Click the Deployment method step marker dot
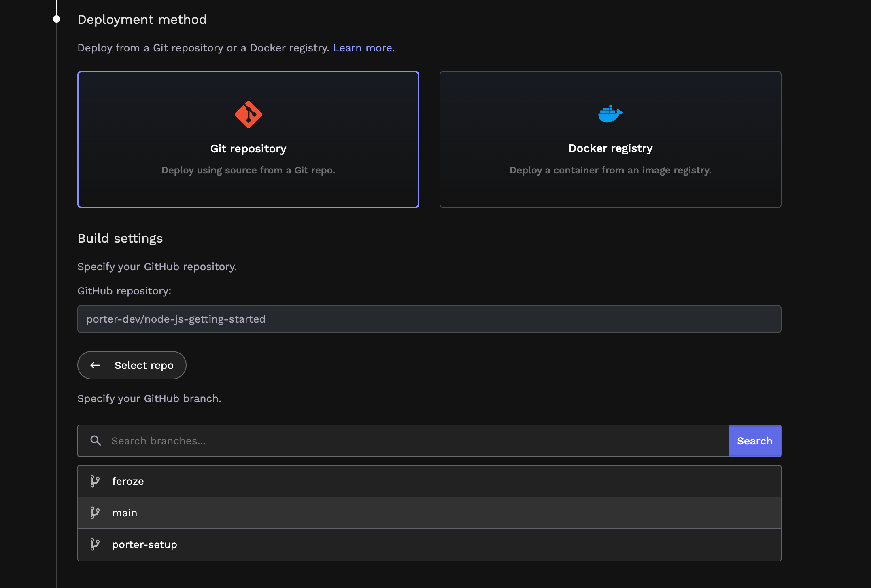This screenshot has width=871, height=588. point(57,19)
